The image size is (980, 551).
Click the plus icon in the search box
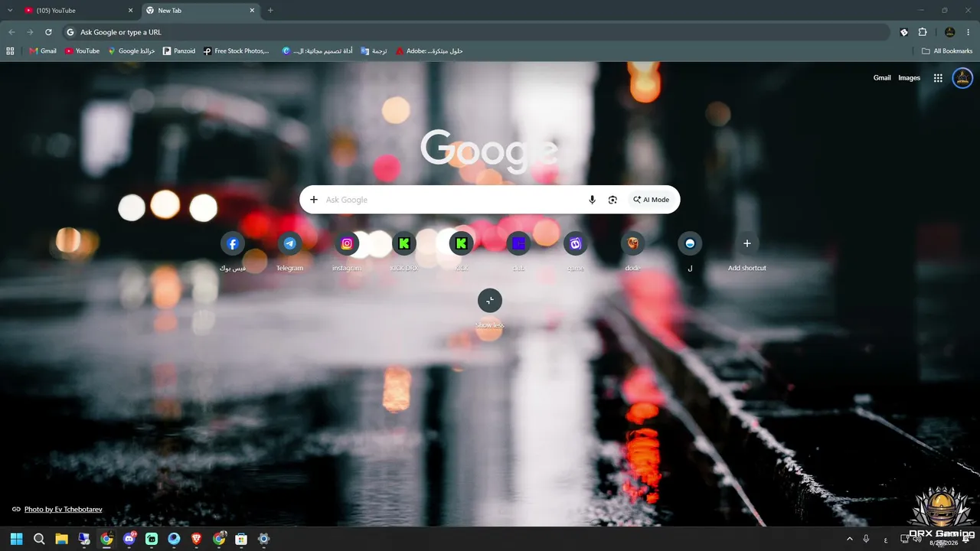313,200
